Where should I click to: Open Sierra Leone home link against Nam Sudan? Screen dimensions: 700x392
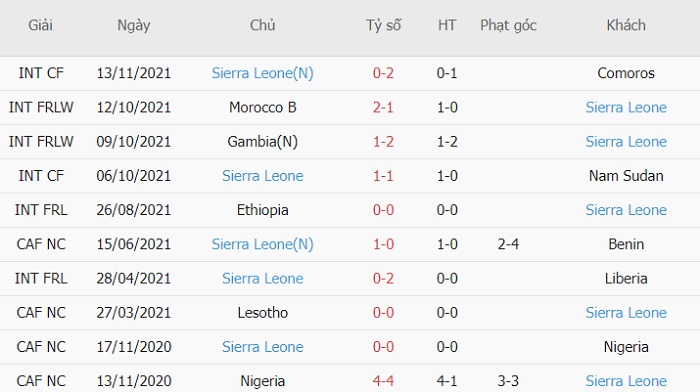(x=262, y=176)
